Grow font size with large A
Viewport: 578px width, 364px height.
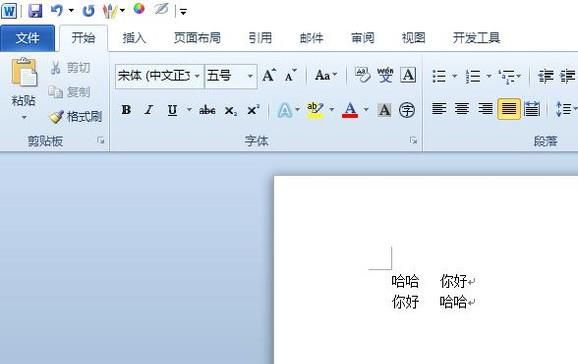[x=269, y=75]
